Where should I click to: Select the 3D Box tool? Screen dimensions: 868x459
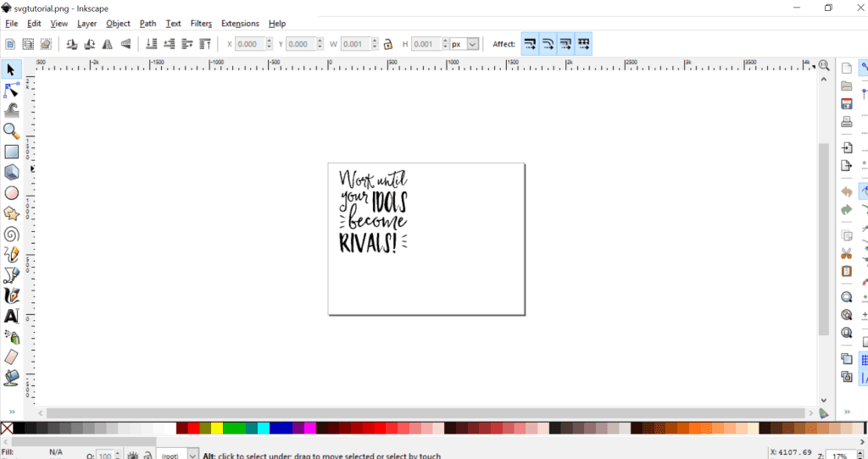[x=11, y=172]
